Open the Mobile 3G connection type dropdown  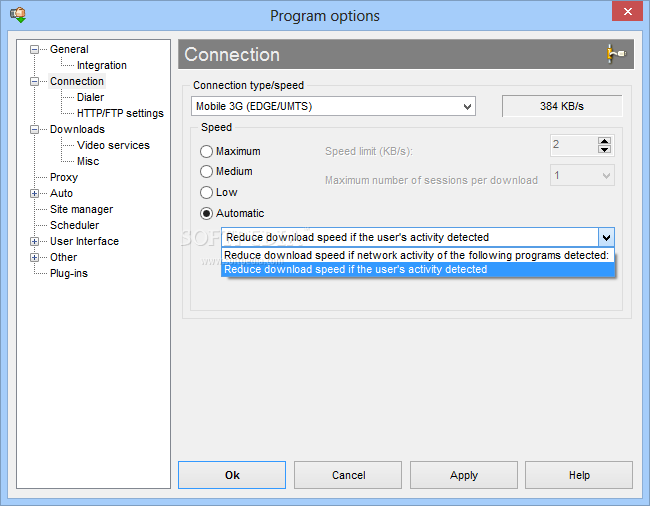pyautogui.click(x=333, y=107)
